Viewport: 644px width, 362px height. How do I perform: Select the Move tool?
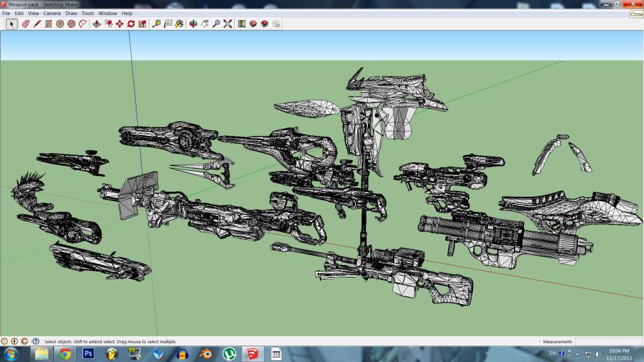click(x=119, y=25)
